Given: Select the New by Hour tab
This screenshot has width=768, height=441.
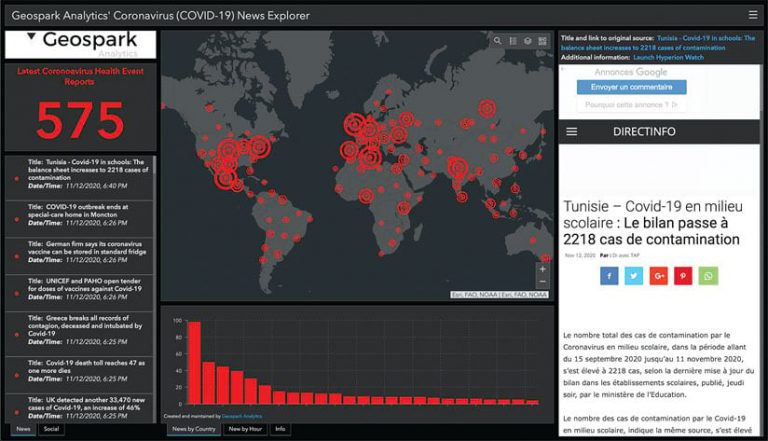Looking at the screenshot, I should (245, 429).
